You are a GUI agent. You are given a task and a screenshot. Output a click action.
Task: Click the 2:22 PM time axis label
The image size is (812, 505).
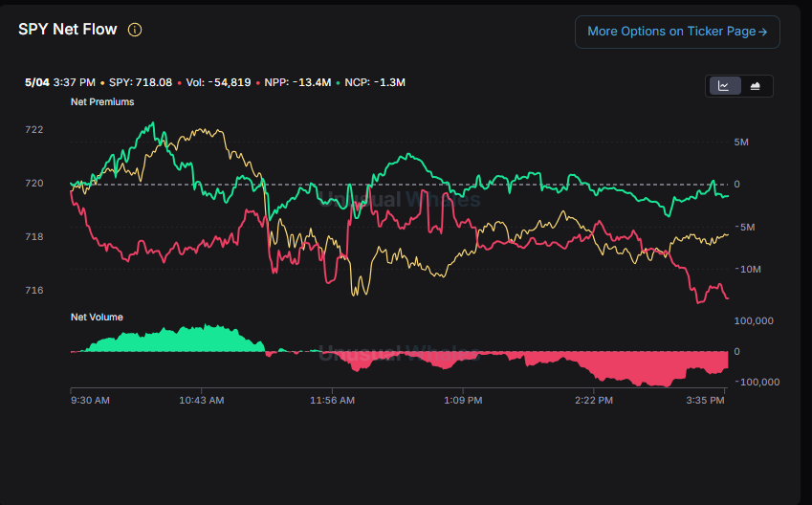click(594, 401)
